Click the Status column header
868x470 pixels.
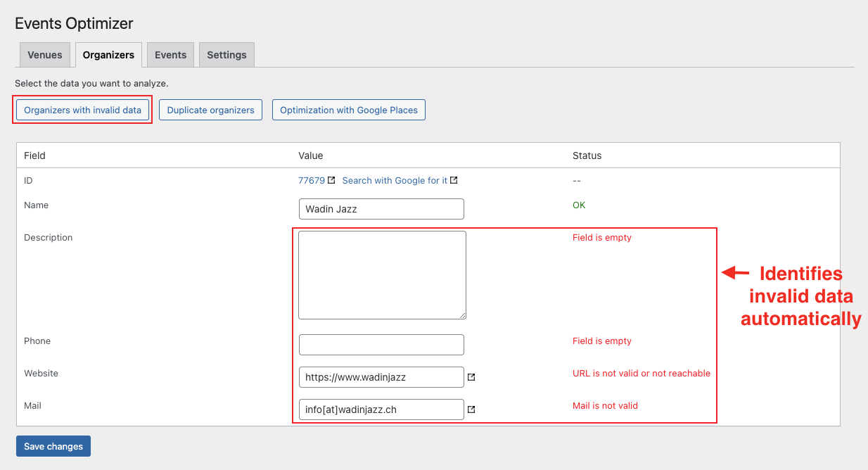coord(587,155)
